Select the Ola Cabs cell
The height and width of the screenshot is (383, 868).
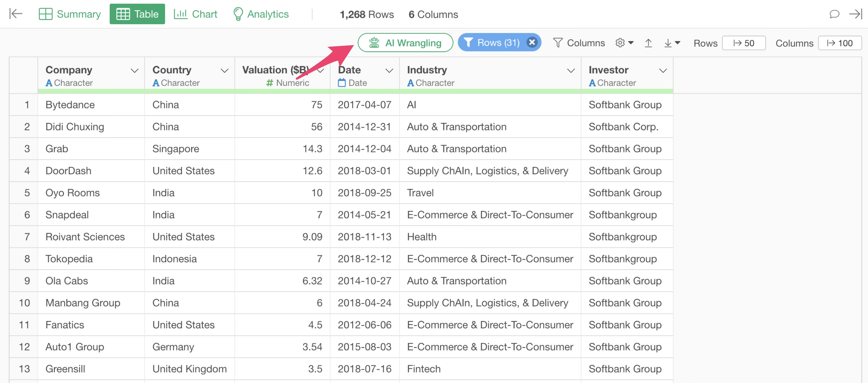tap(91, 281)
